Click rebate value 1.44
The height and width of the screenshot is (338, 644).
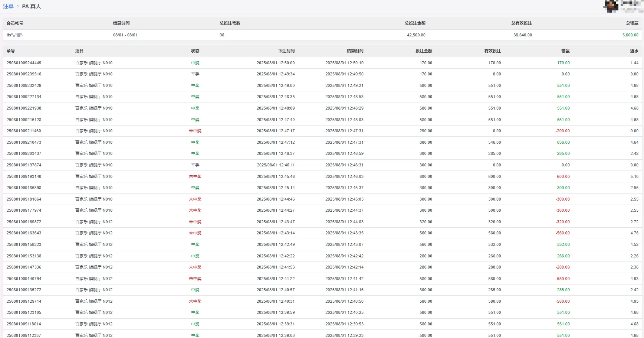pyautogui.click(x=634, y=63)
